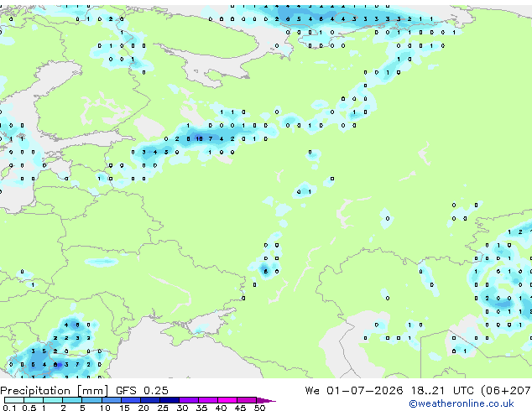Click the 20–25 mm legend swatch
This screenshot has width=532, height=411.
150,400
